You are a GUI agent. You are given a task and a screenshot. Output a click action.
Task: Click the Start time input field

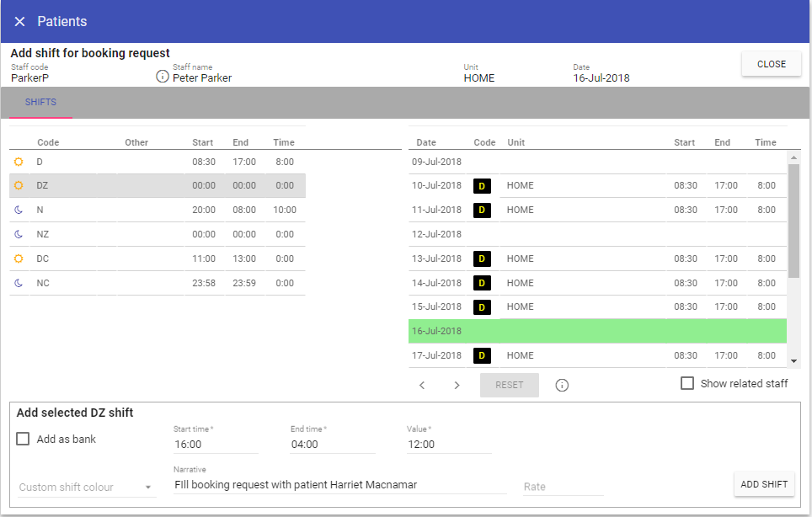[x=215, y=444]
